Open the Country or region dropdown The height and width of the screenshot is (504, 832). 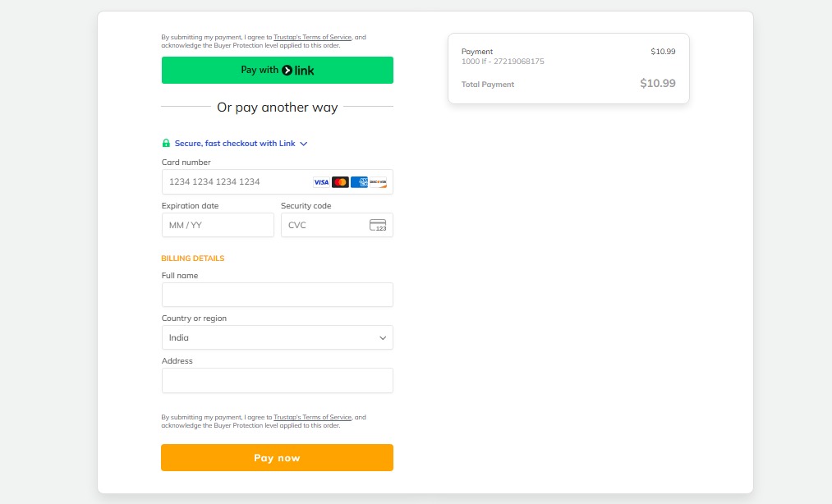tap(277, 337)
